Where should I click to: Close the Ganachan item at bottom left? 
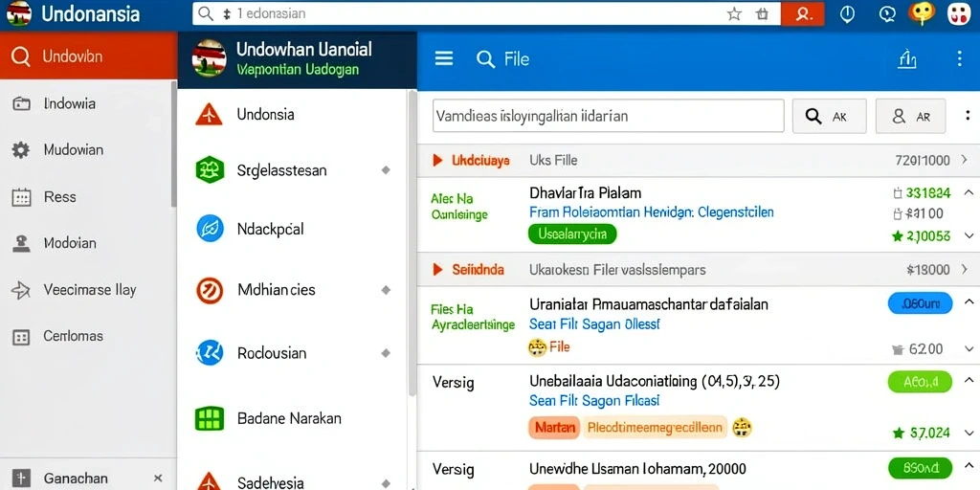[x=158, y=479]
